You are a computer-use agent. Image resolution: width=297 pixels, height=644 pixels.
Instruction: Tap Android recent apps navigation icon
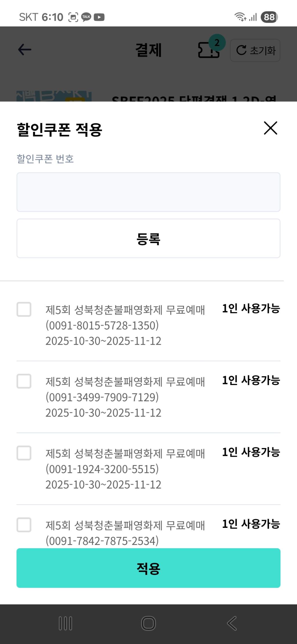[66, 623]
